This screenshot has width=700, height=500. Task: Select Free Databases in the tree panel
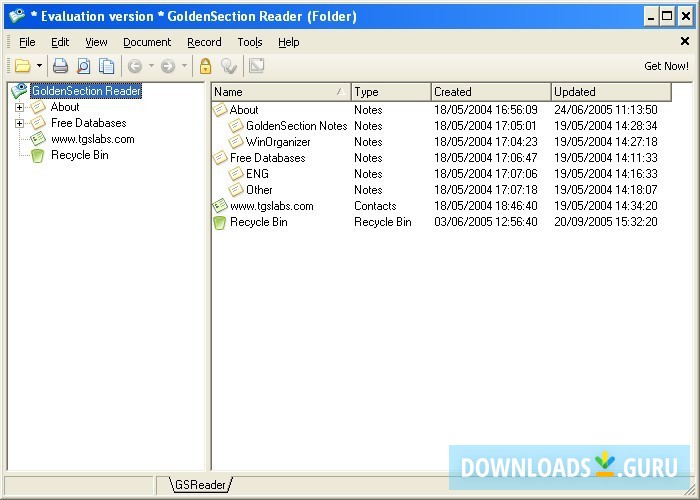click(88, 123)
